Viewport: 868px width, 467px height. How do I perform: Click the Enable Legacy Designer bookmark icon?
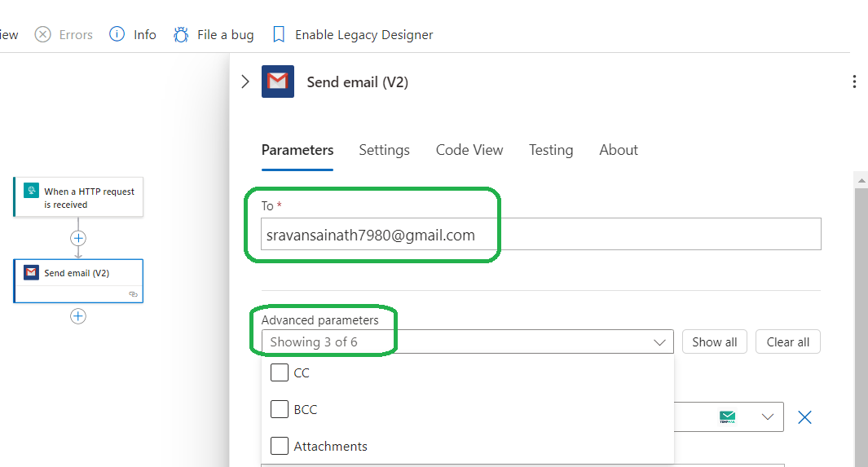click(x=279, y=35)
